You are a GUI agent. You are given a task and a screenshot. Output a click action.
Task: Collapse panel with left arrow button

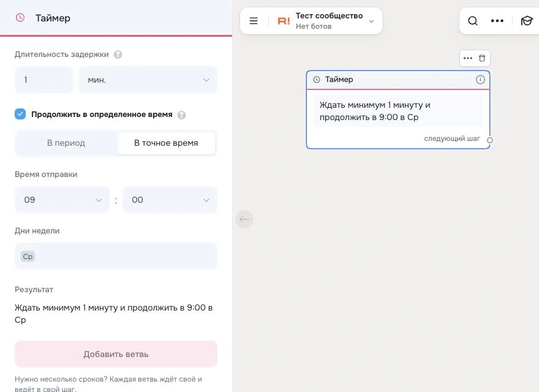click(244, 219)
